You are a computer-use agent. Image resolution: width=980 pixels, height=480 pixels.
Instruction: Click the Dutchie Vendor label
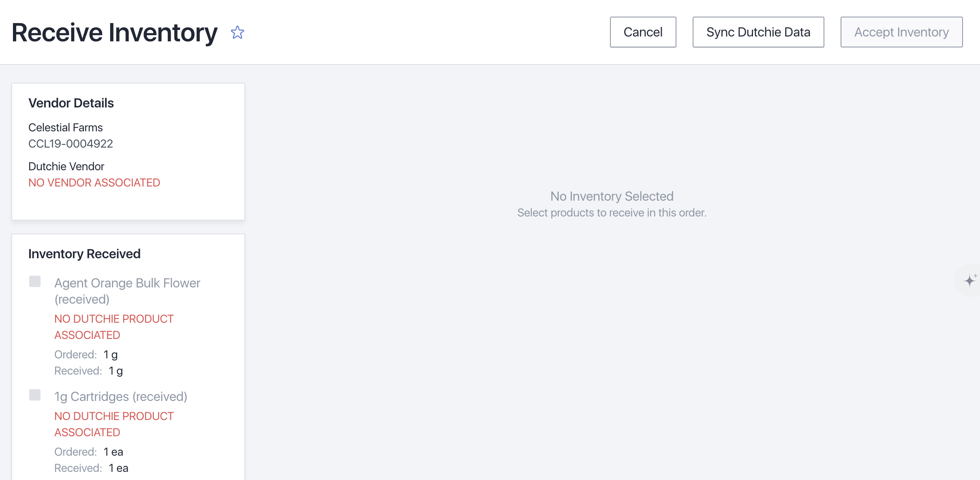coord(66,166)
